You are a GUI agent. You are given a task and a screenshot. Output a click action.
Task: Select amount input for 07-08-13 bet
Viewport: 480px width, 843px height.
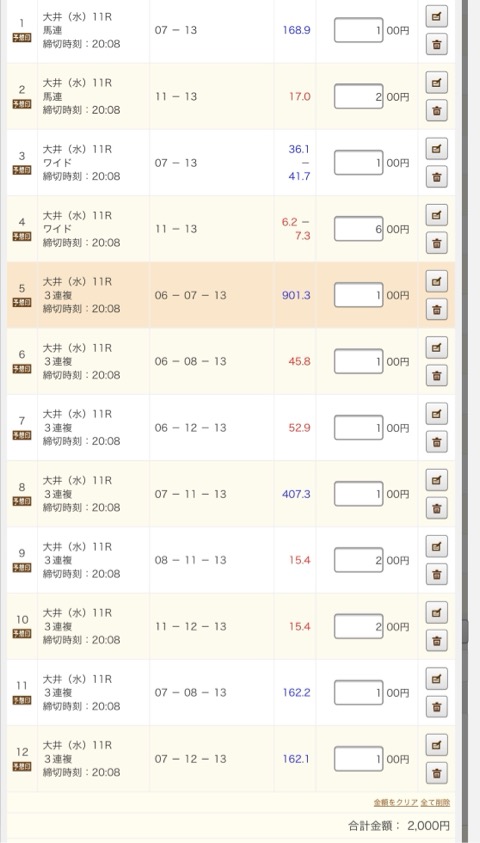tap(359, 692)
